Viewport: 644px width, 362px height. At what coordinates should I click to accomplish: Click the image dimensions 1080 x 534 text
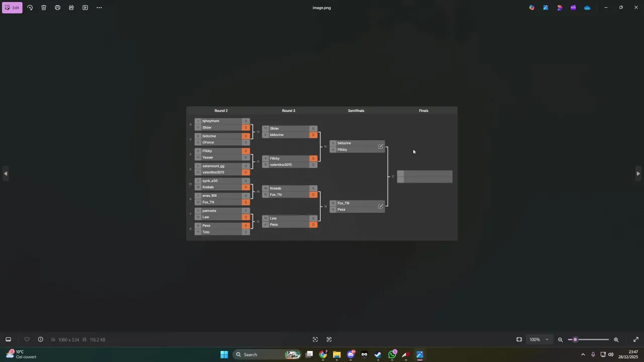[x=68, y=340]
